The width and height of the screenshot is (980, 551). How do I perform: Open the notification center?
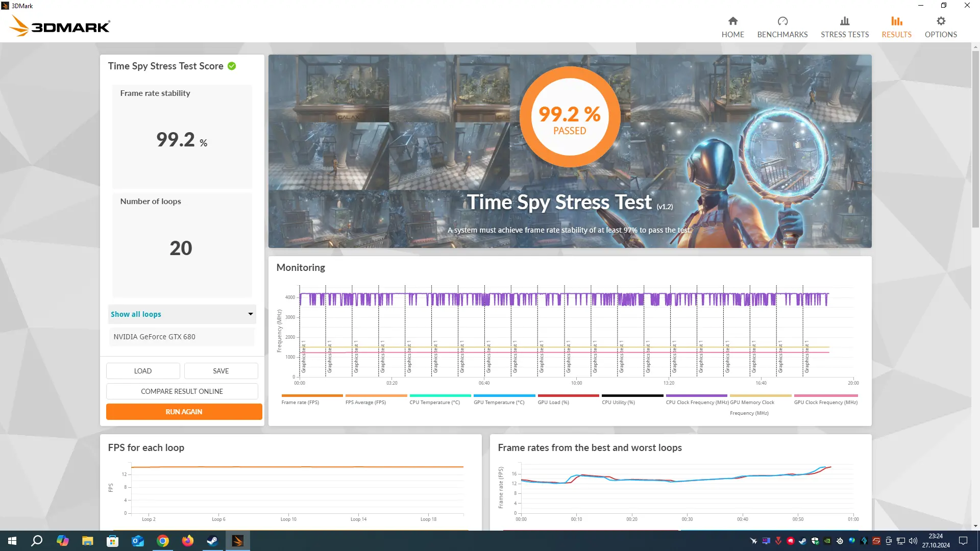point(963,541)
